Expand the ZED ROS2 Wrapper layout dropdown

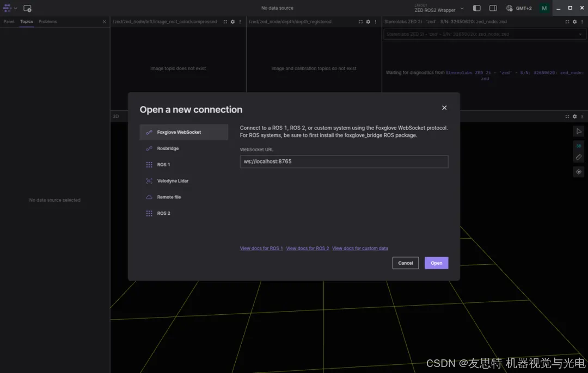439,8
